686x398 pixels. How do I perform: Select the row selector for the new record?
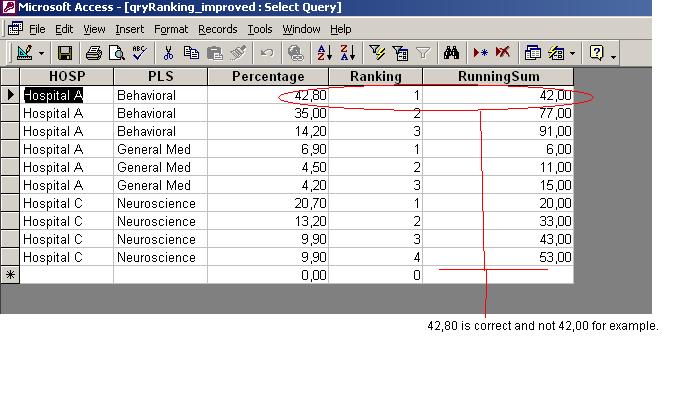point(10,275)
